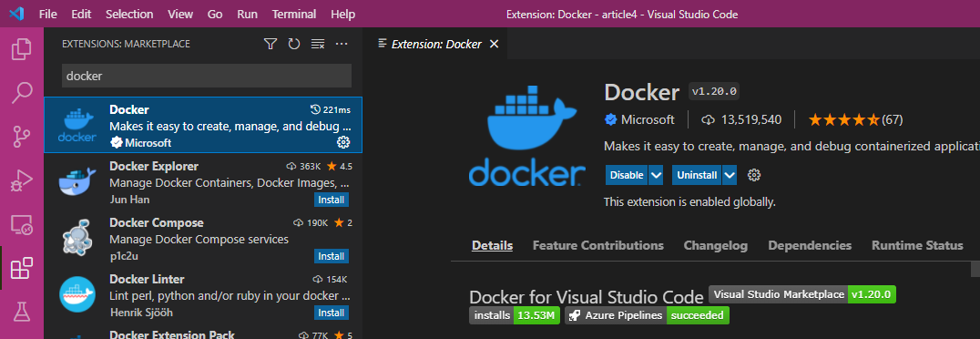This screenshot has height=339, width=980.
Task: Switch to the Runtime Status tab
Action: coord(917,246)
